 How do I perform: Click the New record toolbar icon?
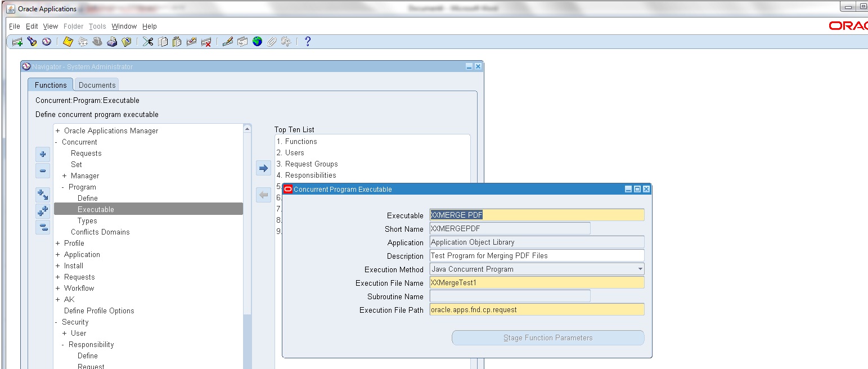click(x=17, y=42)
